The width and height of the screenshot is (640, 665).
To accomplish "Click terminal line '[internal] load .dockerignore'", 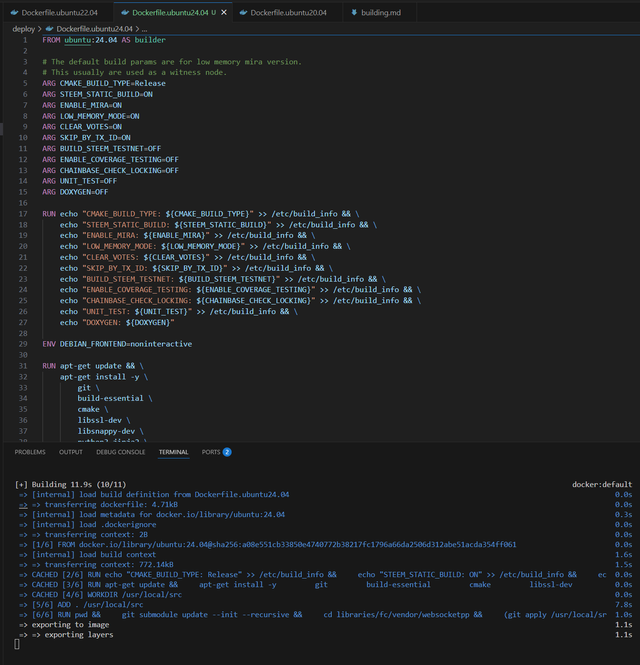I will point(87,525).
